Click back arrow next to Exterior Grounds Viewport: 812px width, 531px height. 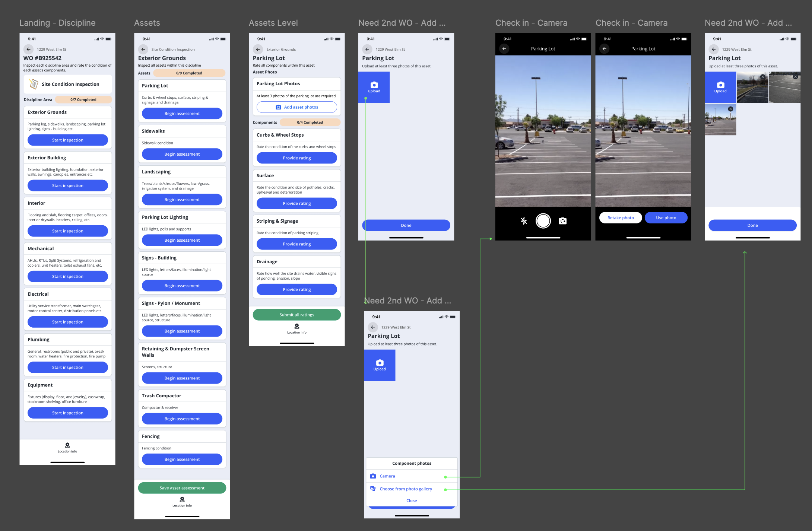click(258, 49)
